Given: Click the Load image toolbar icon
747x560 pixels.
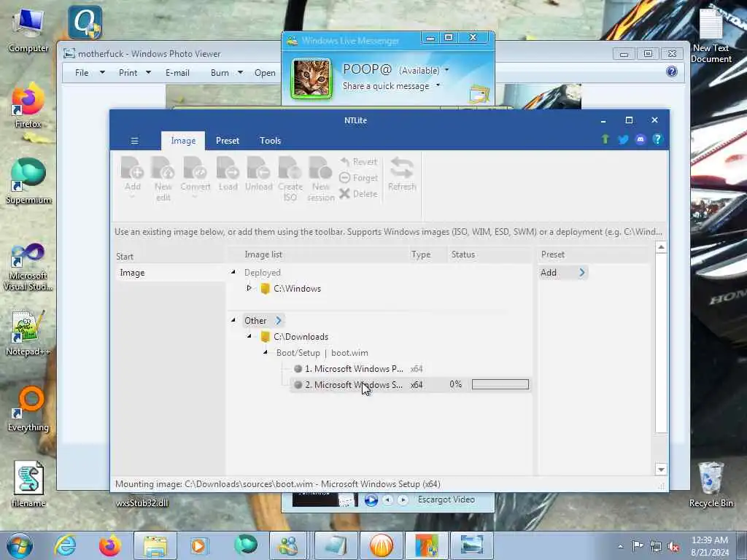Looking at the screenshot, I should click(228, 174).
